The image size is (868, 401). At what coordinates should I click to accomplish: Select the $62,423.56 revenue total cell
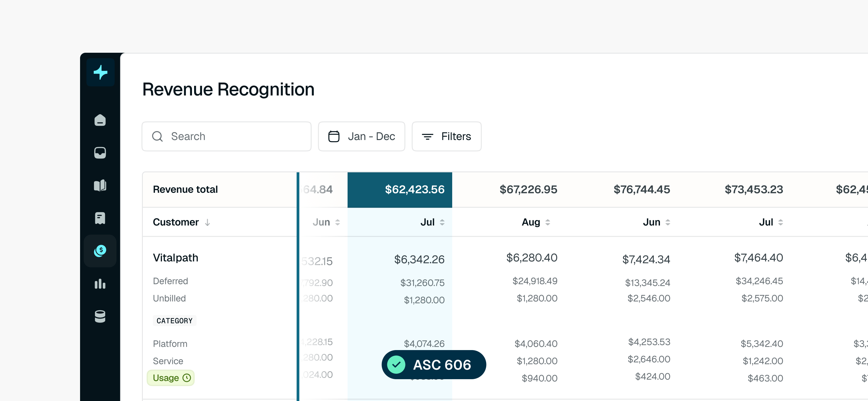400,189
